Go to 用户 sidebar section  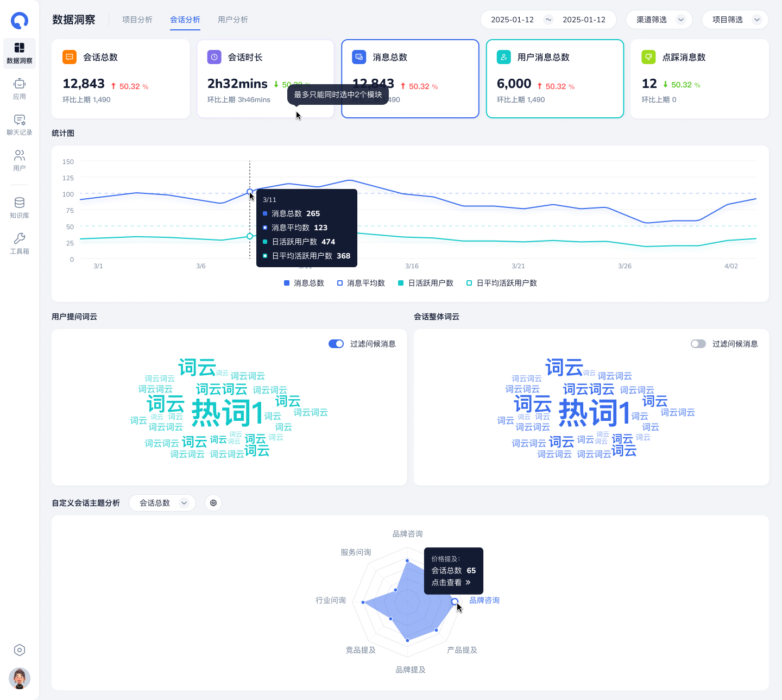[20, 161]
